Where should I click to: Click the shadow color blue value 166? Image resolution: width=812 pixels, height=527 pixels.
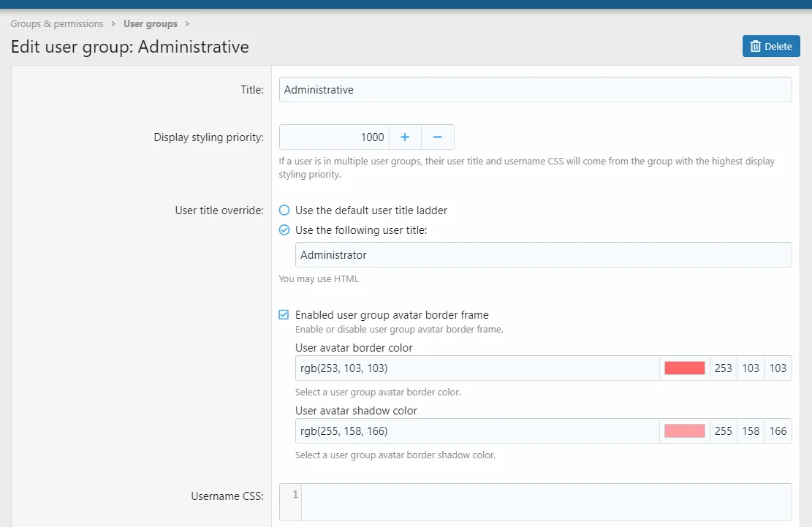pyautogui.click(x=778, y=431)
